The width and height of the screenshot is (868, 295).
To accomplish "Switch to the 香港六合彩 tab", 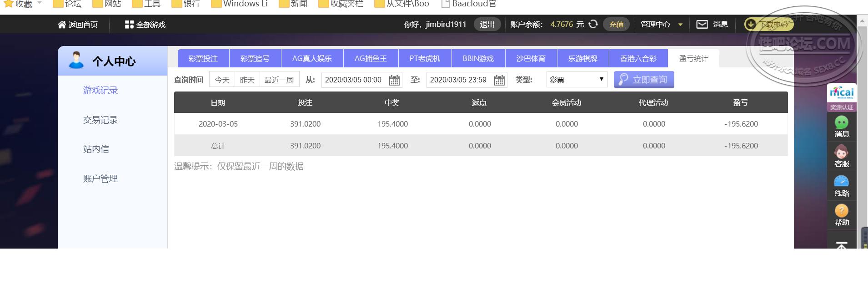I will point(638,59).
